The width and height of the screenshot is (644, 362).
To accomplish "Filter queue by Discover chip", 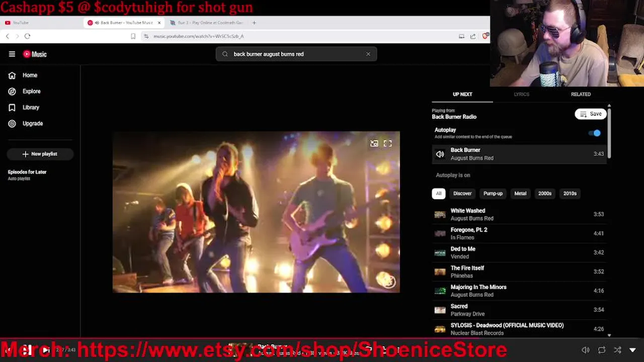I will pyautogui.click(x=462, y=194).
